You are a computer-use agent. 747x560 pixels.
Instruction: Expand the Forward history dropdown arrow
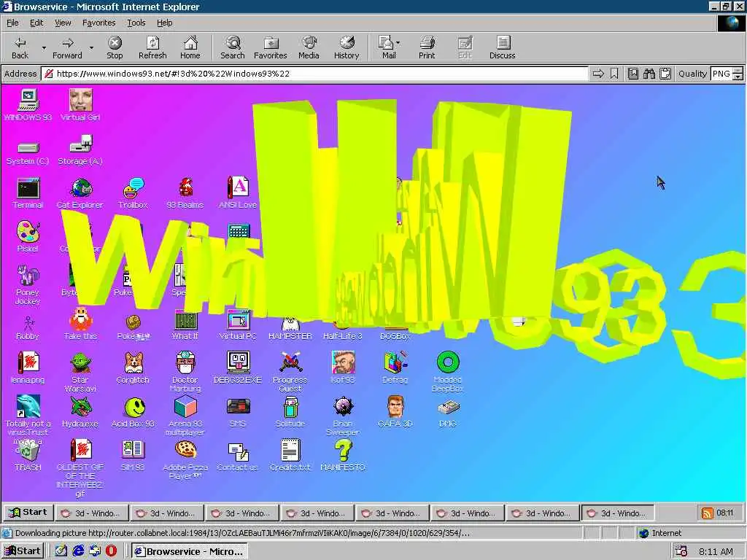91,48
